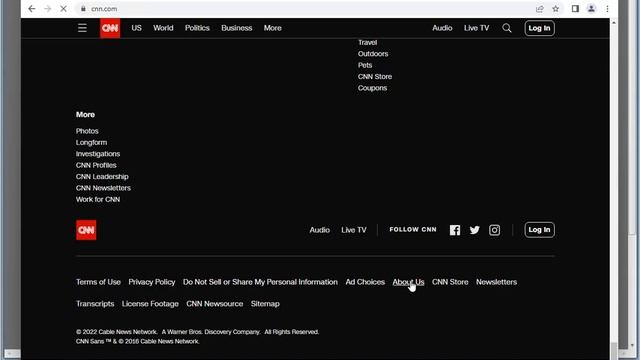
Task: Click the Log In button in the footer
Action: click(539, 230)
